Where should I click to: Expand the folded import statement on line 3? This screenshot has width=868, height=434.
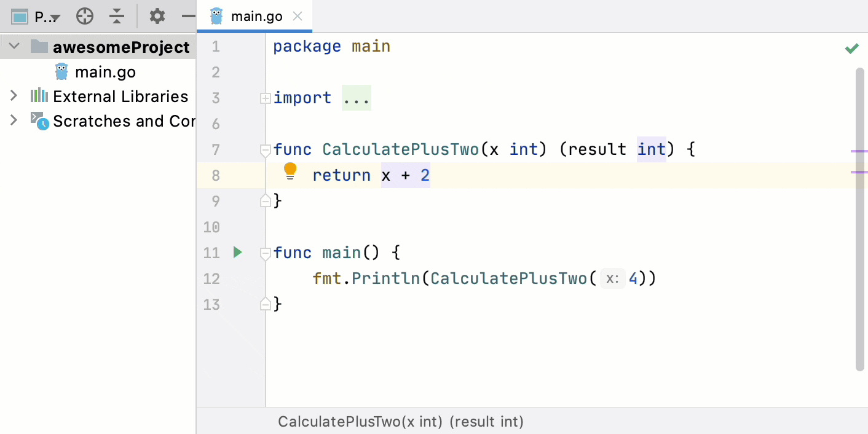(265, 98)
